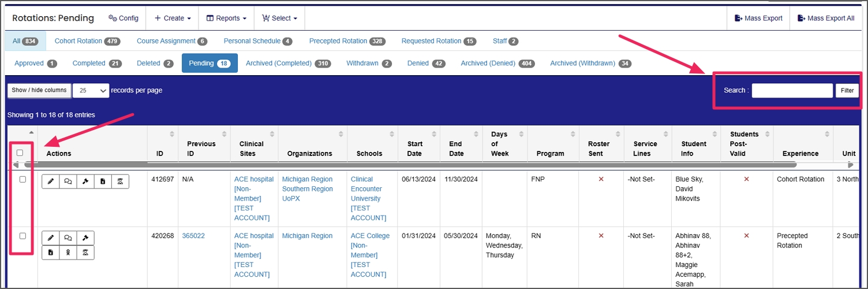Open the Deleted status tab

coord(155,63)
